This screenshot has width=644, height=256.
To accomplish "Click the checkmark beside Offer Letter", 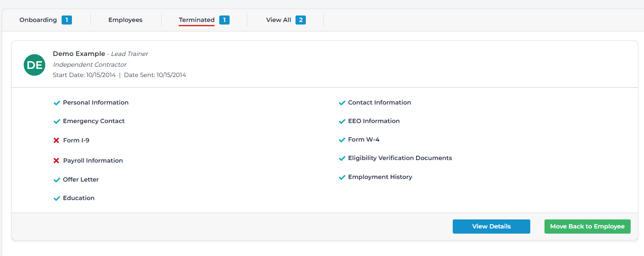I will pos(56,180).
